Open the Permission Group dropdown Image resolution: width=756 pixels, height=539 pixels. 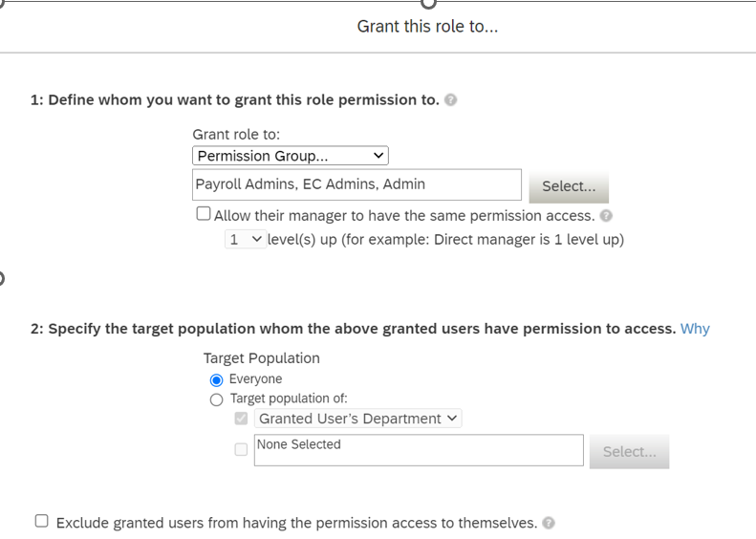pyautogui.click(x=291, y=156)
